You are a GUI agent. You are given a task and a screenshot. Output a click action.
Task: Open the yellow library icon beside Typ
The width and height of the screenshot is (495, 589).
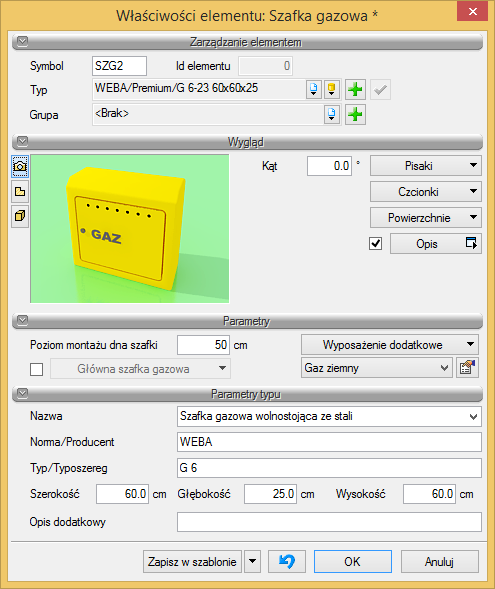[x=331, y=89]
